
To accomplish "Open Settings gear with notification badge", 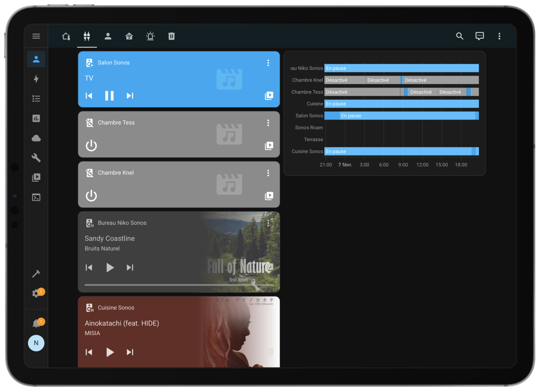I will coord(36,293).
